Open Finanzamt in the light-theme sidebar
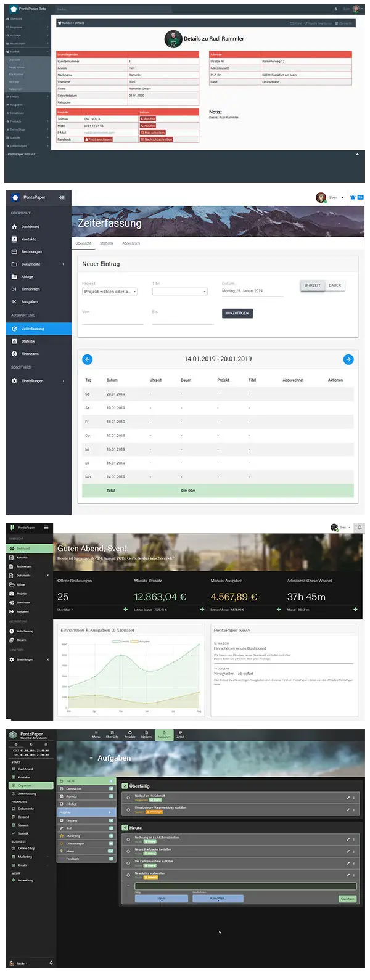 pos(30,354)
